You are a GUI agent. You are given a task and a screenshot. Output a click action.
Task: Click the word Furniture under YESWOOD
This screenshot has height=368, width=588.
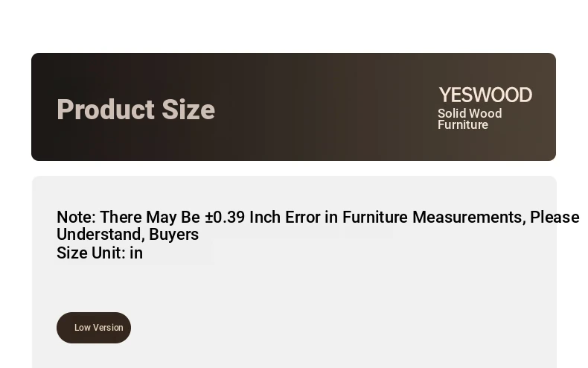point(463,125)
